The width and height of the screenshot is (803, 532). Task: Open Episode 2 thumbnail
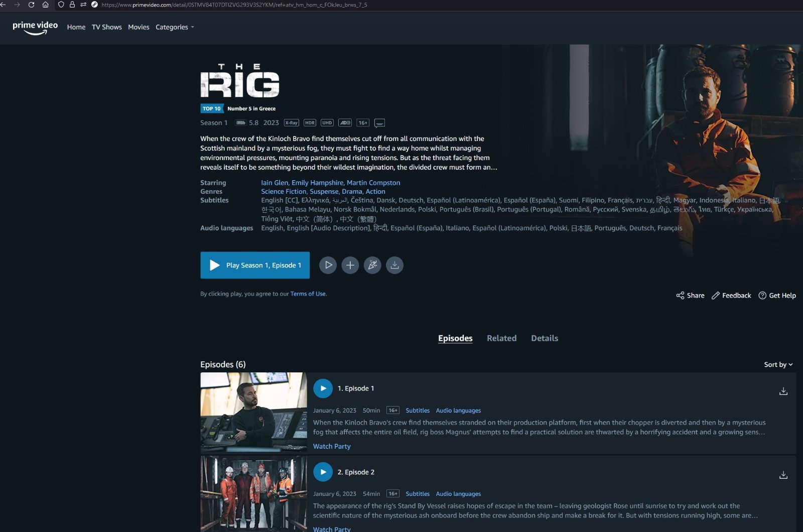pyautogui.click(x=253, y=494)
